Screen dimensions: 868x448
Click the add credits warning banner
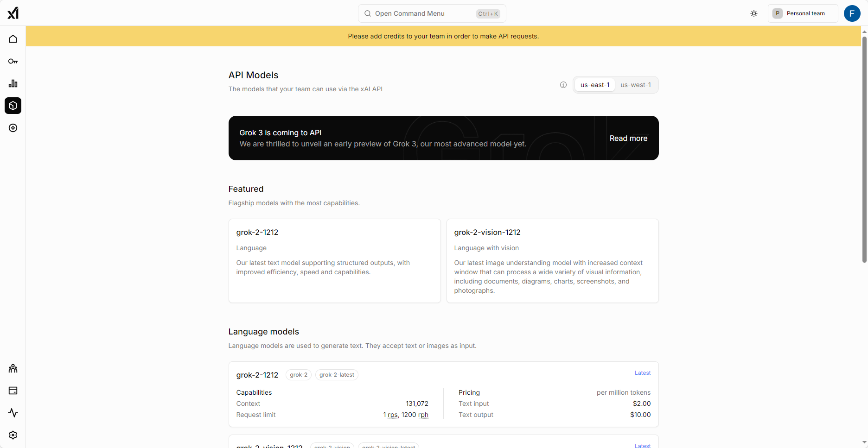point(443,36)
